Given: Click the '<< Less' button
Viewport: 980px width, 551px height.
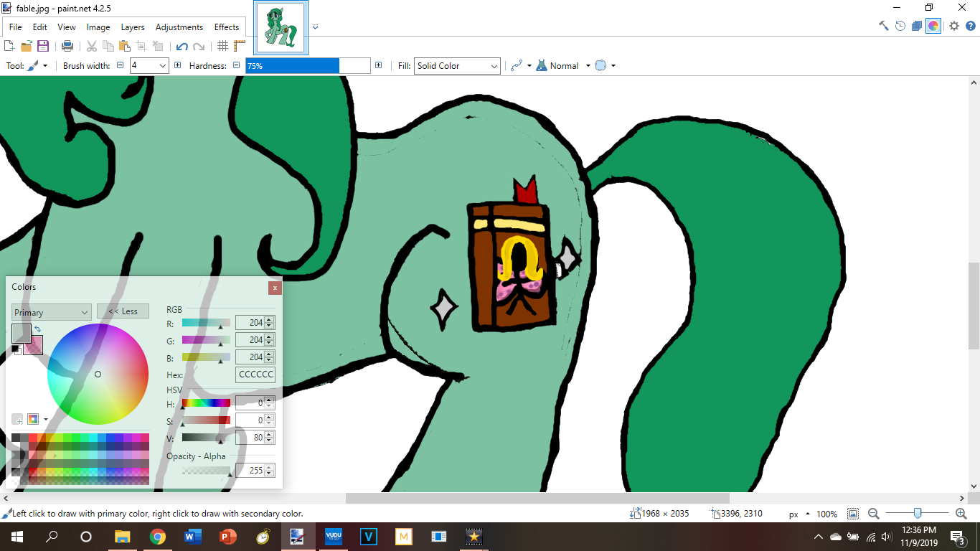Looking at the screenshot, I should pyautogui.click(x=123, y=311).
